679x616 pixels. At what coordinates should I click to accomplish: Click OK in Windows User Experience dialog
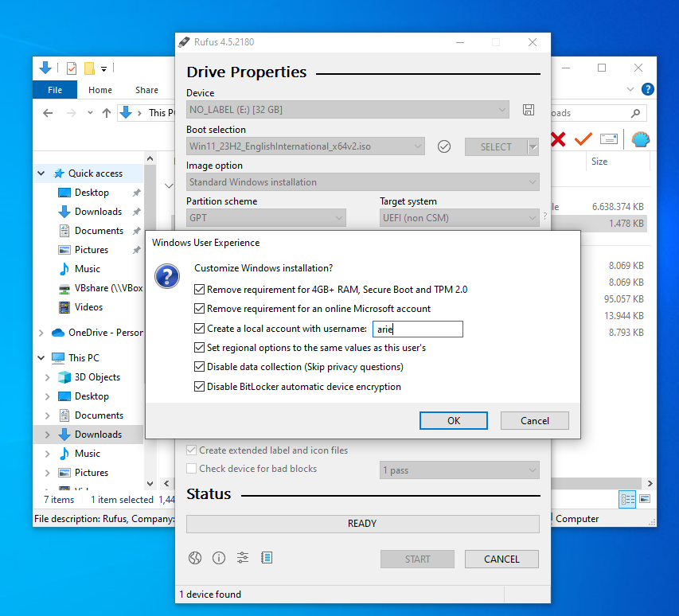(454, 421)
